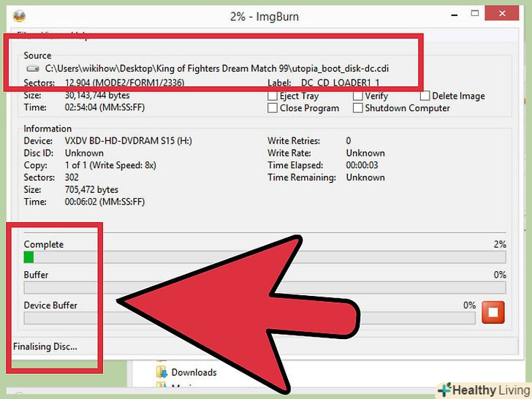Click the '1 of 1 (Write Speed: 8x)' value
The image size is (532, 399).
tap(110, 165)
